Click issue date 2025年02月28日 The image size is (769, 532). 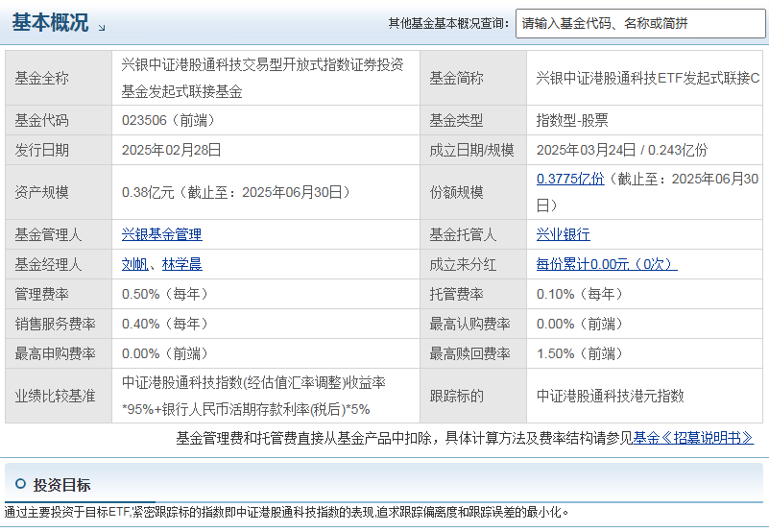click(171, 150)
